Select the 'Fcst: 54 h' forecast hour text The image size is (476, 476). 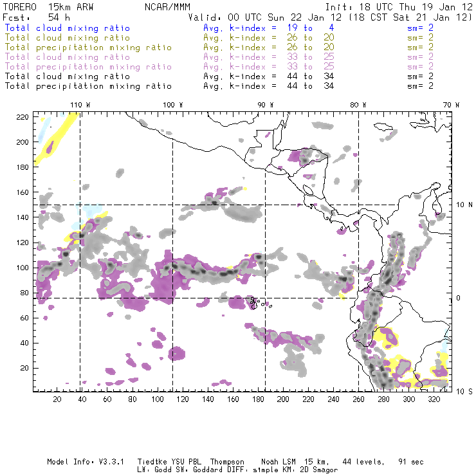click(x=37, y=17)
